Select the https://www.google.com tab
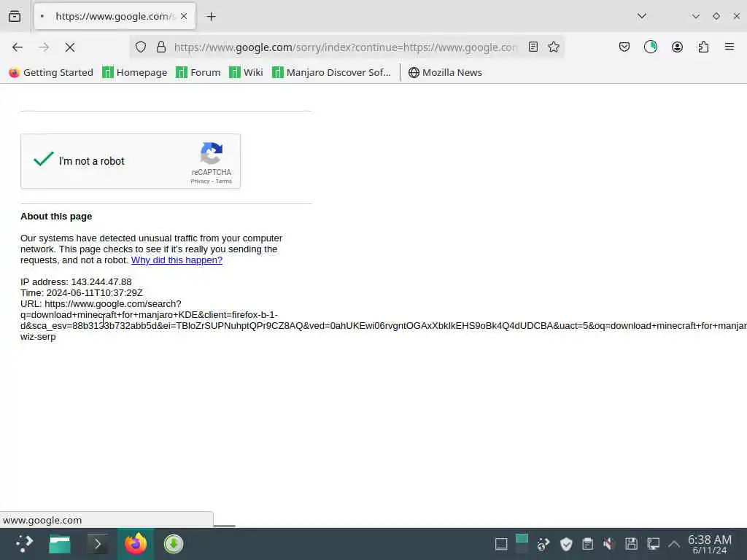The width and height of the screenshot is (747, 560). click(x=115, y=16)
